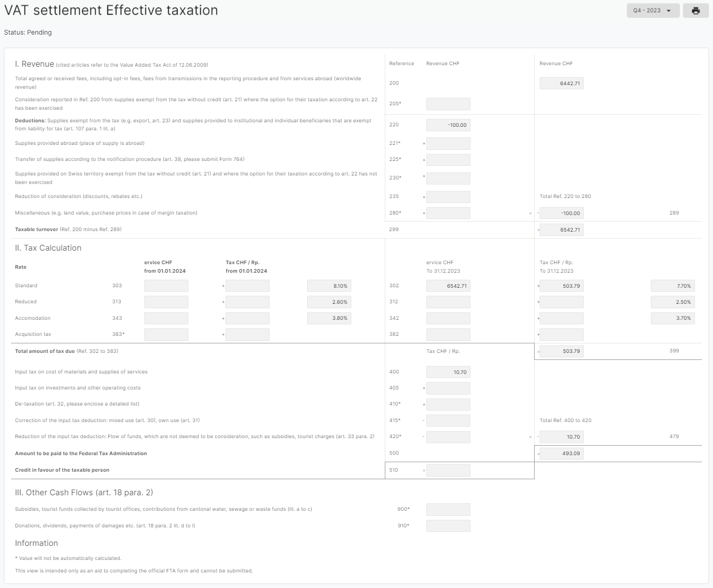This screenshot has width=713, height=588.
Task: Click the Ref. 205 revenue input field
Action: click(448, 104)
